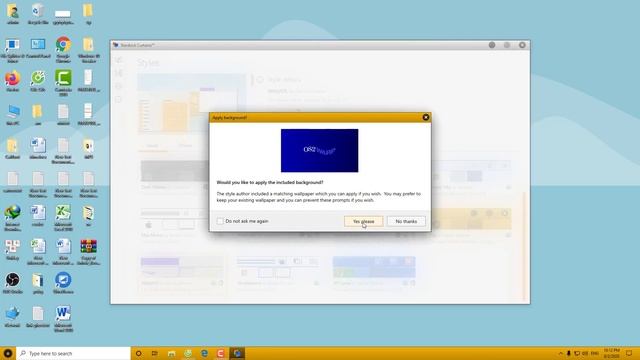Image resolution: width=640 pixels, height=360 pixels.
Task: Open the This PC desktop icon
Action: pos(13,115)
